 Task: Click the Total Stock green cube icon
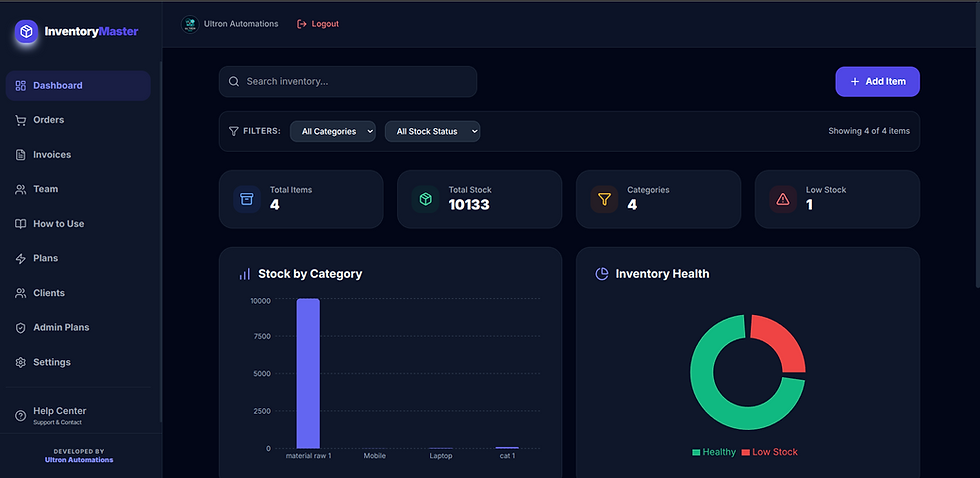(426, 199)
